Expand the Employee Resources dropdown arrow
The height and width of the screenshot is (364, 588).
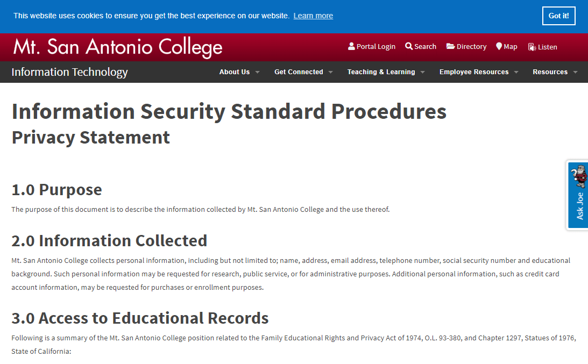(516, 72)
